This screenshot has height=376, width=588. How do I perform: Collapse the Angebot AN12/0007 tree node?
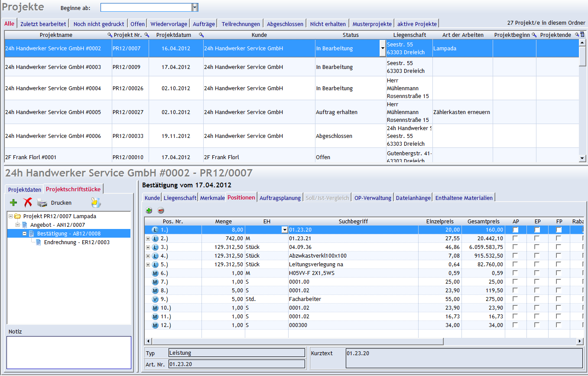[18, 225]
